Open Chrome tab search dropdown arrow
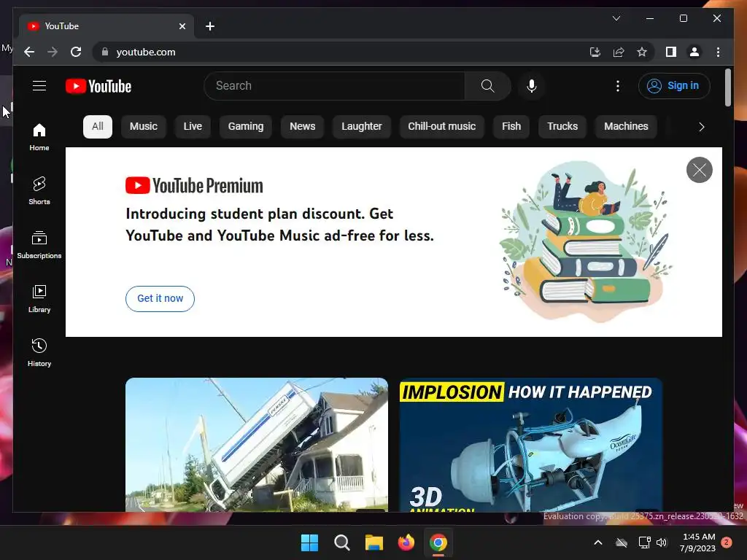747x560 pixels. [x=616, y=18]
